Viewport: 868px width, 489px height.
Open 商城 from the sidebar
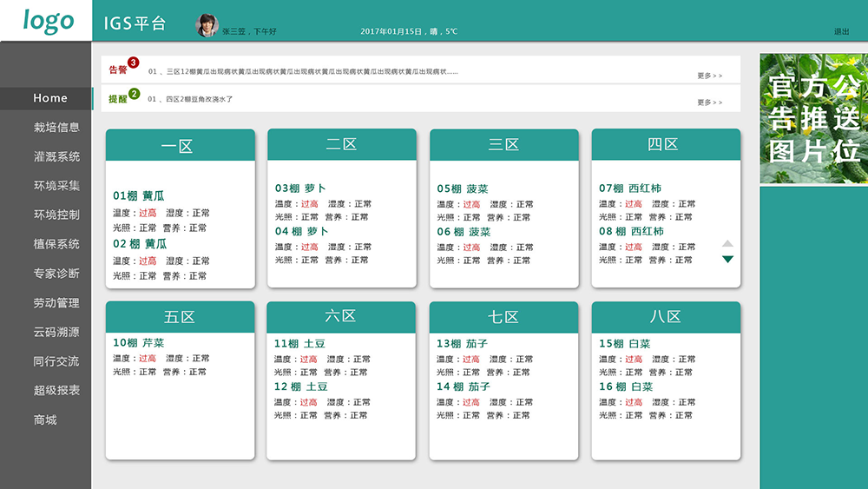[x=45, y=420]
